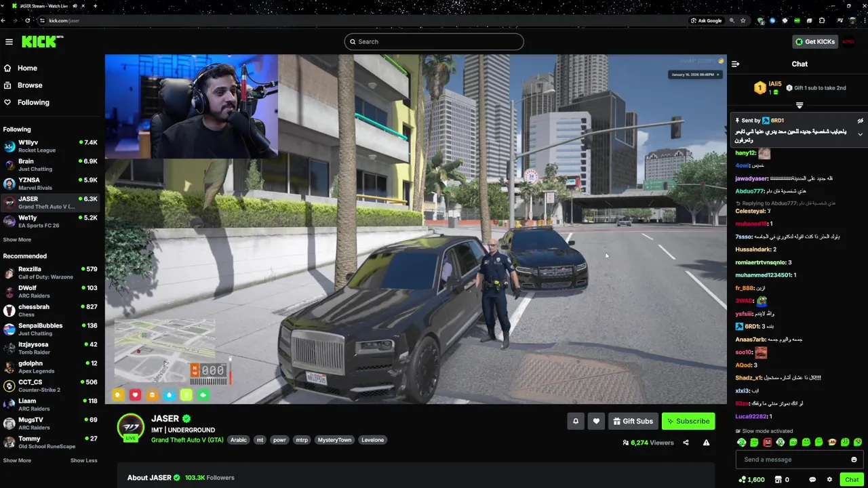Open Wo1ly EA Sports FC 26 channel
The image size is (868, 488).
[50, 222]
